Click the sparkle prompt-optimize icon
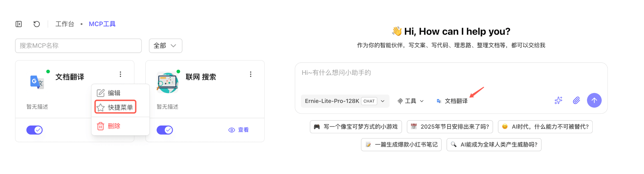Image resolution: width=644 pixels, height=174 pixels. click(x=558, y=100)
